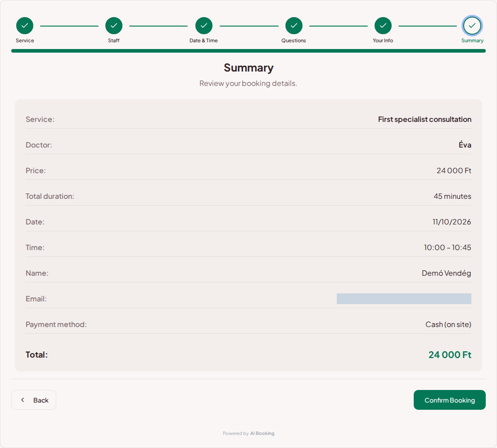This screenshot has width=497, height=448.
Task: Click the Price value '24 000 Ft'
Action: coord(454,170)
